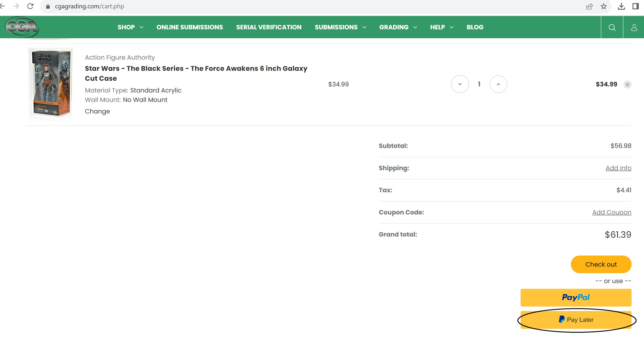Click the Standard Acrylic material value
The image size is (644, 345).
click(x=156, y=90)
